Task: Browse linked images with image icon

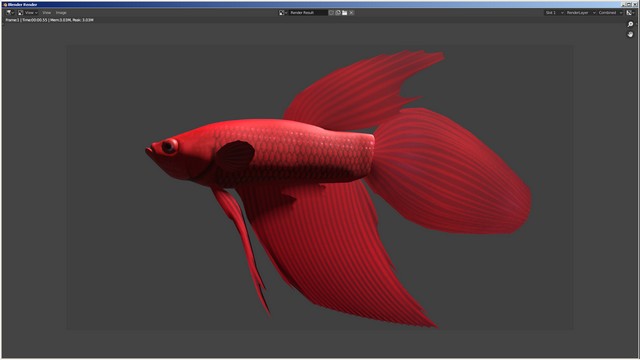Action: coord(283,13)
